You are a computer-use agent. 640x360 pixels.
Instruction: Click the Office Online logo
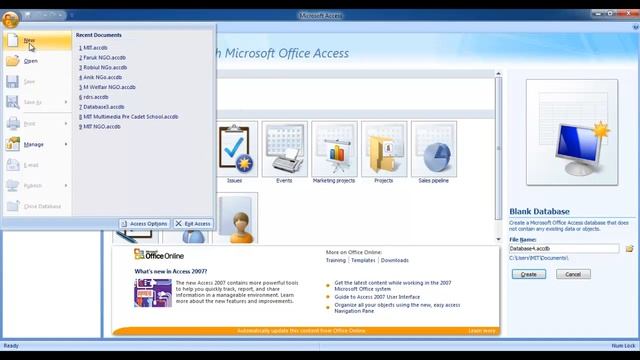tap(159, 255)
